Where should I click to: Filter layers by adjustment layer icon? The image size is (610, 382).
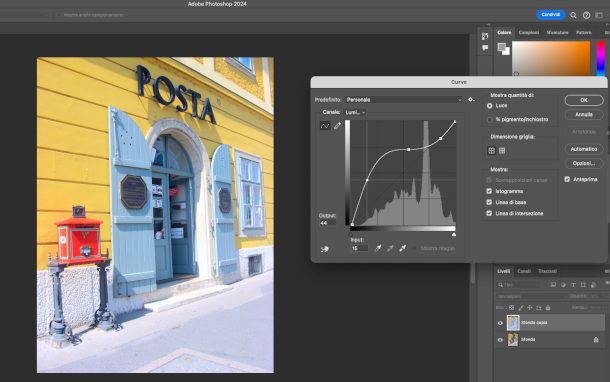click(563, 285)
